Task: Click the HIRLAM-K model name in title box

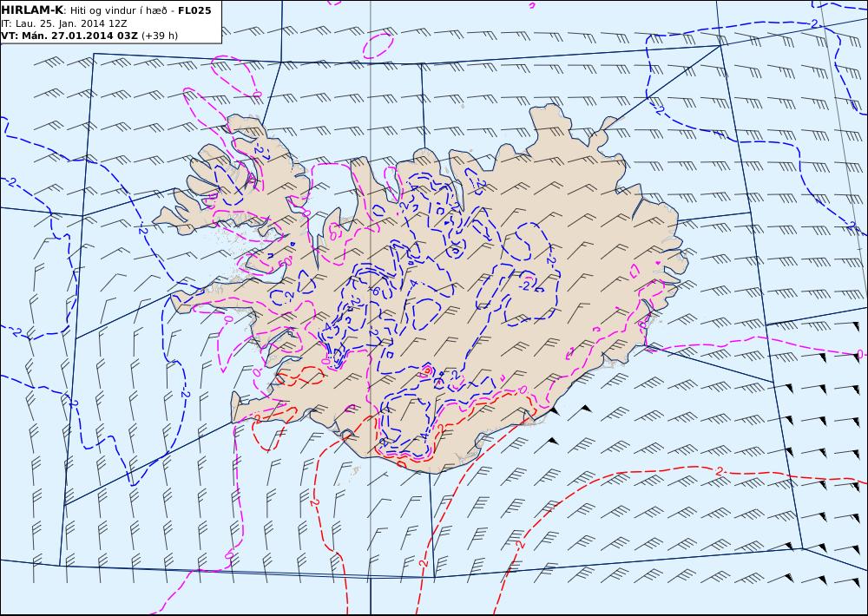Action: coord(32,10)
